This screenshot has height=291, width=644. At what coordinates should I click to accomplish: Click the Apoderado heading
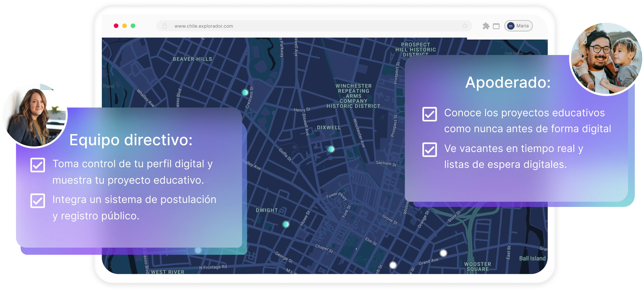click(508, 82)
